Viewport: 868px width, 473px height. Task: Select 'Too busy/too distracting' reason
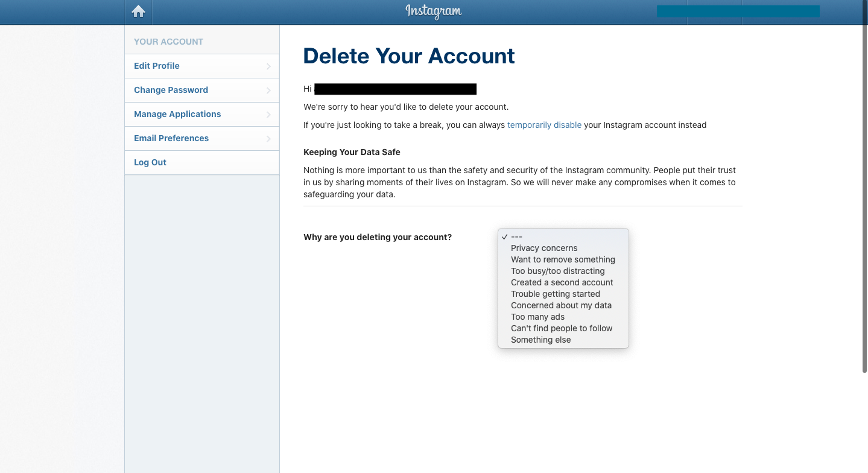pyautogui.click(x=563, y=271)
